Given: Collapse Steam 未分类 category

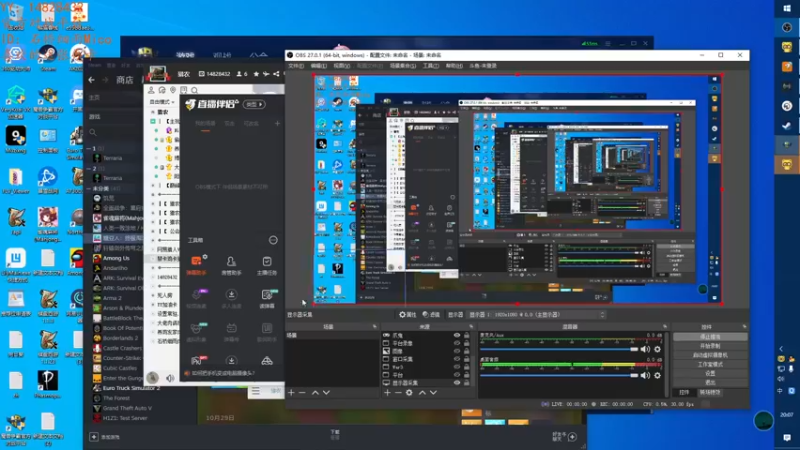Looking at the screenshot, I should (89, 188).
